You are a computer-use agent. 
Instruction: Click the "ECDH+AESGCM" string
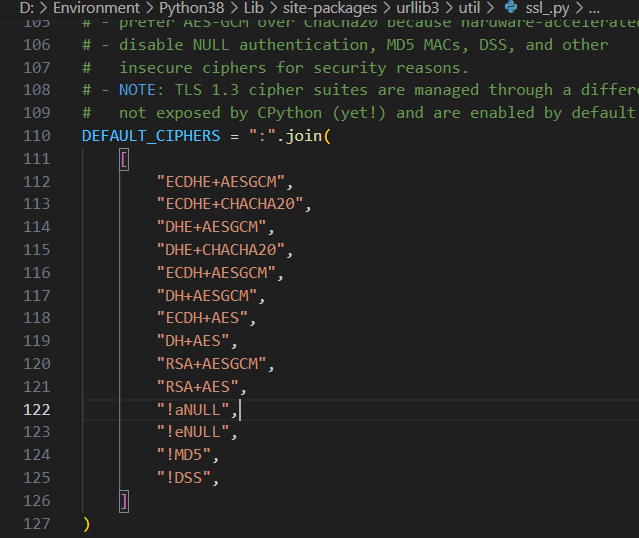tap(216, 273)
